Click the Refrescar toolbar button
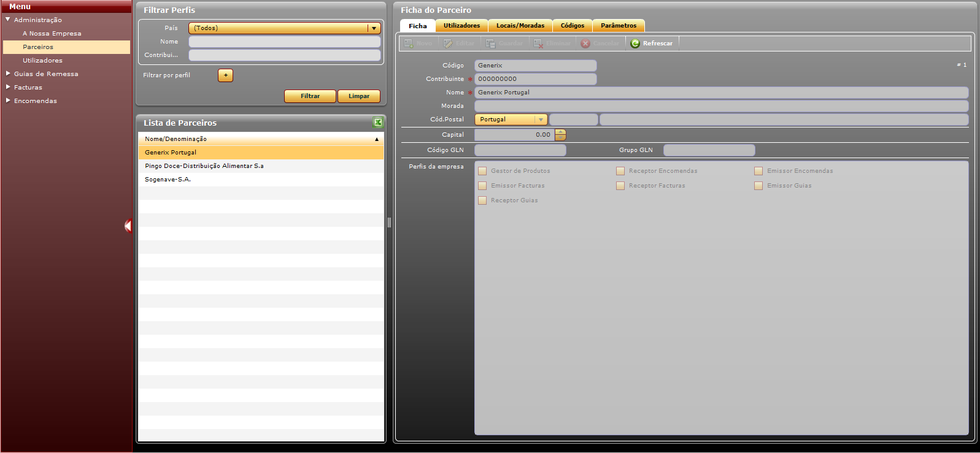The width and height of the screenshot is (980, 453). pyautogui.click(x=652, y=44)
